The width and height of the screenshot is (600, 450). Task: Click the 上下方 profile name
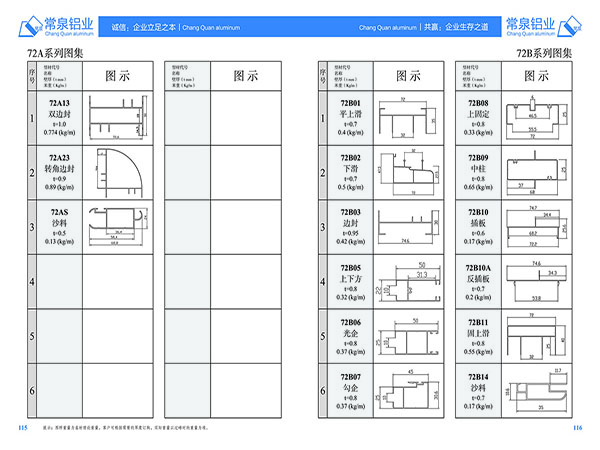tap(351, 279)
